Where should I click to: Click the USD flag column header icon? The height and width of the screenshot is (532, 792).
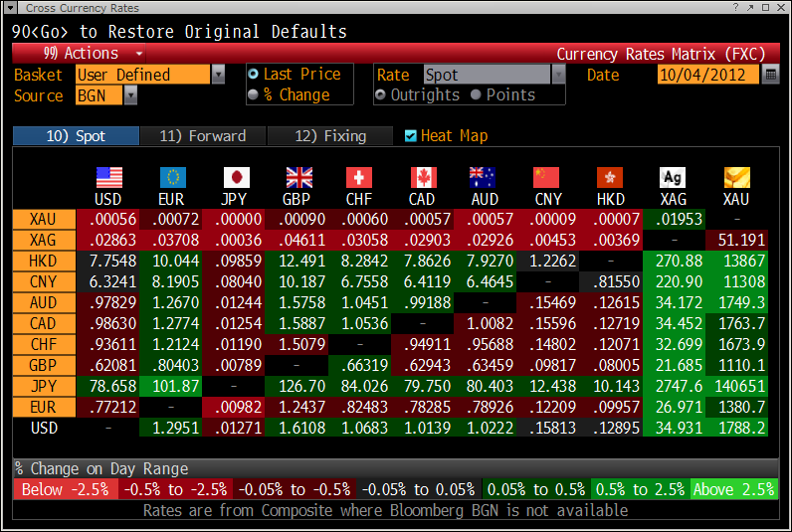108,177
